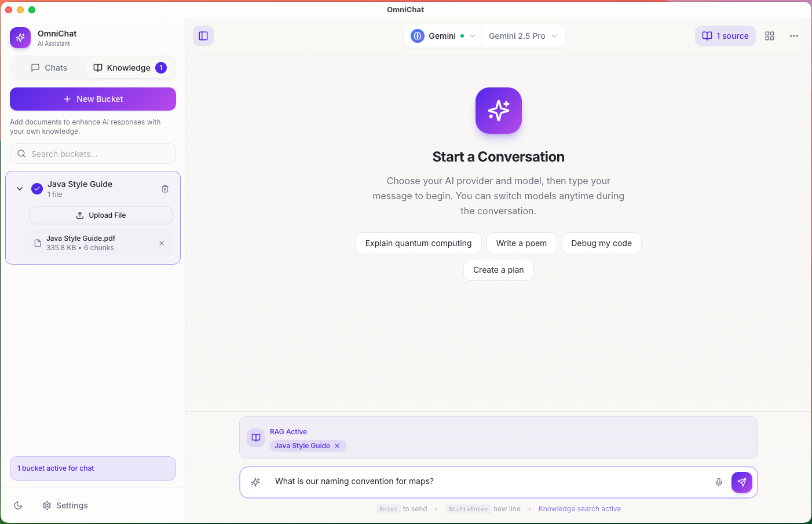The width and height of the screenshot is (812, 524).
Task: Remove Java Style Guide tag from RAG Active
Action: pyautogui.click(x=337, y=446)
